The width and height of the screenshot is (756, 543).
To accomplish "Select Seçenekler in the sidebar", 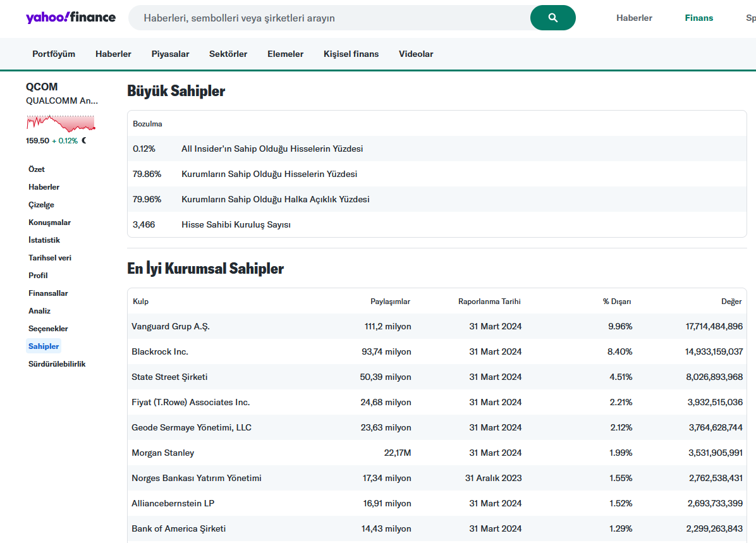I will click(x=48, y=329).
